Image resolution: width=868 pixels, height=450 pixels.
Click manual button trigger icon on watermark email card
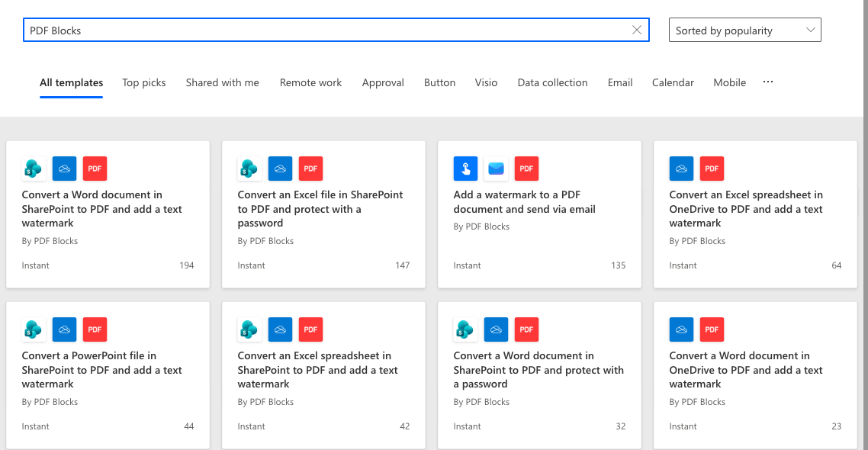click(x=465, y=169)
